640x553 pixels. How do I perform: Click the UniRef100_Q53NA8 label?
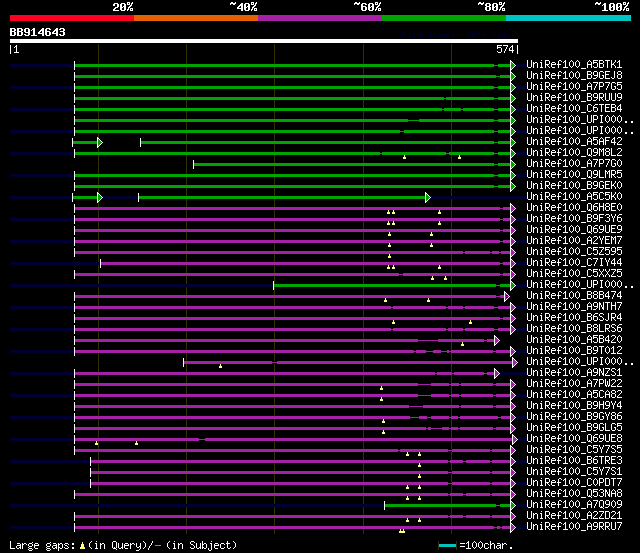pyautogui.click(x=574, y=494)
